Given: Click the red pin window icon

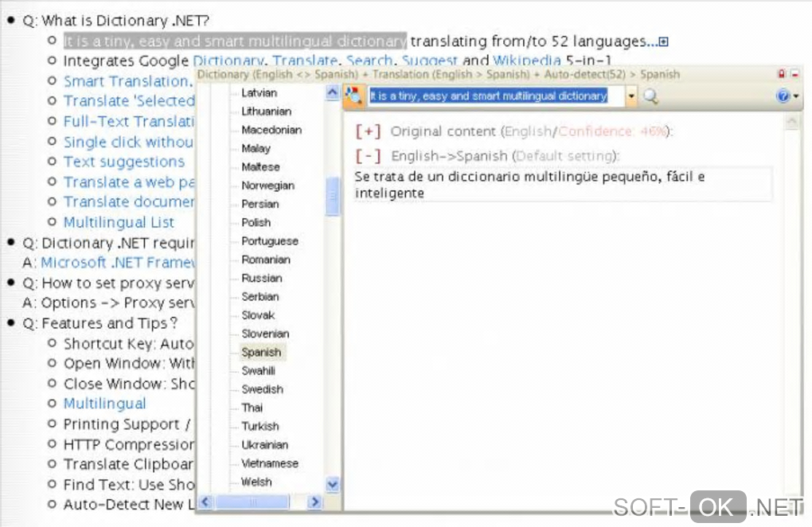Looking at the screenshot, I should click(782, 74).
